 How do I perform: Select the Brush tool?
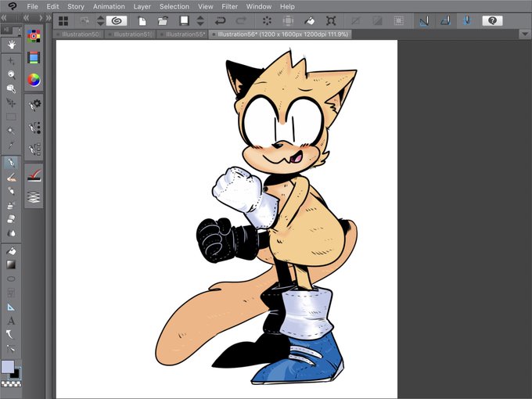click(x=11, y=191)
